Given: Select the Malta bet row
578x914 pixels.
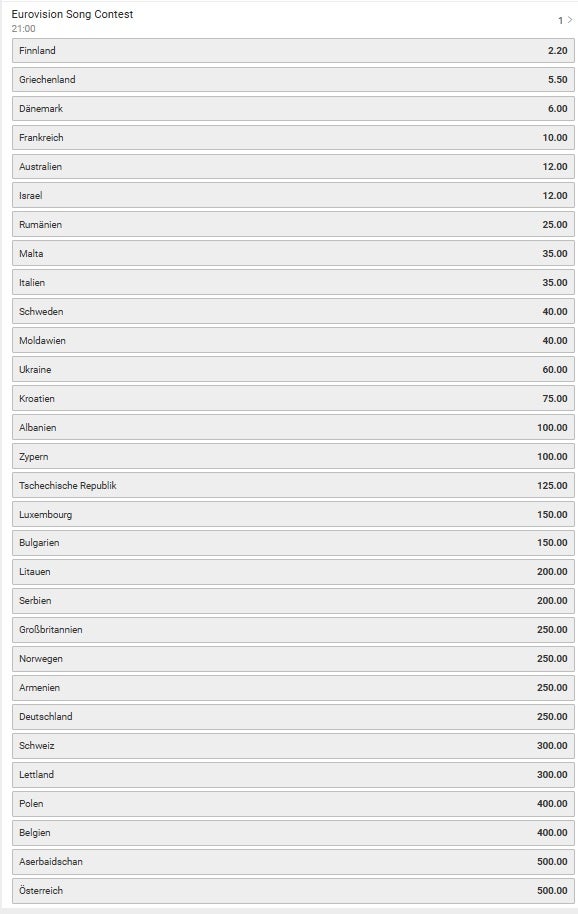Looking at the screenshot, I should coord(293,254).
